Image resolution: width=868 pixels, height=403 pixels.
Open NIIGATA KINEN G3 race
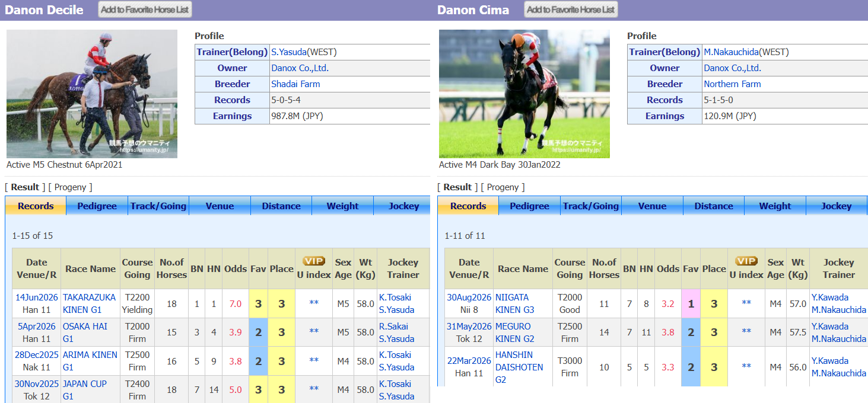[x=515, y=303]
